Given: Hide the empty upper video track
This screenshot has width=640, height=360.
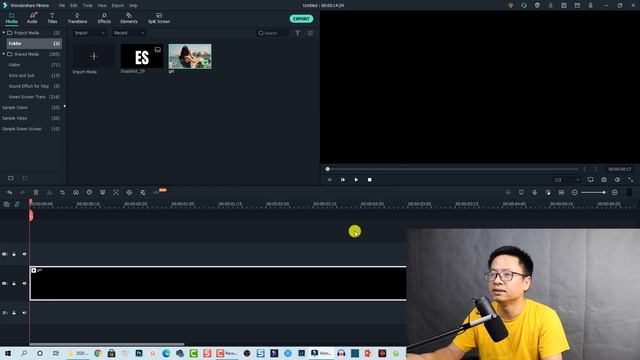Looking at the screenshot, I should pos(24,254).
